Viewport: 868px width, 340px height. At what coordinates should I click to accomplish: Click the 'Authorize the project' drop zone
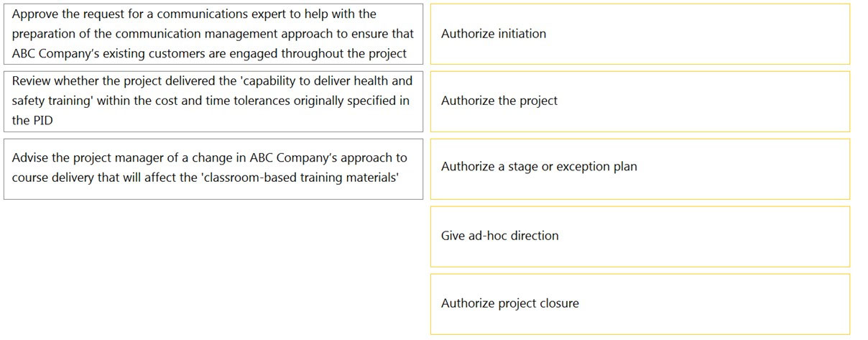click(640, 101)
